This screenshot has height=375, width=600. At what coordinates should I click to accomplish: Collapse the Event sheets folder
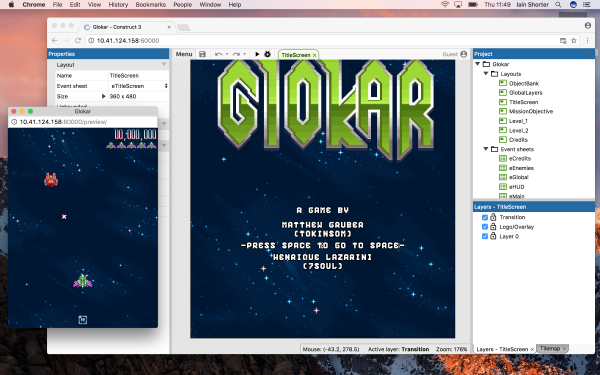click(486, 149)
